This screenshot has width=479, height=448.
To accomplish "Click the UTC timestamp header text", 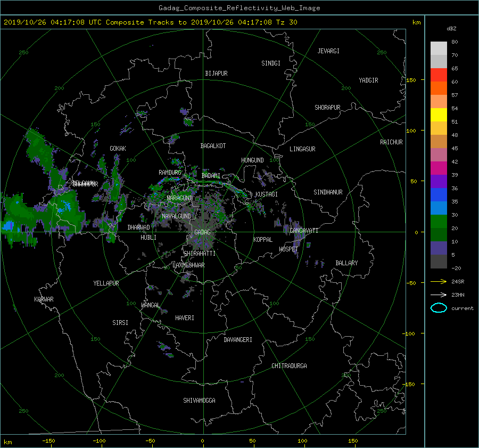I will [x=150, y=22].
